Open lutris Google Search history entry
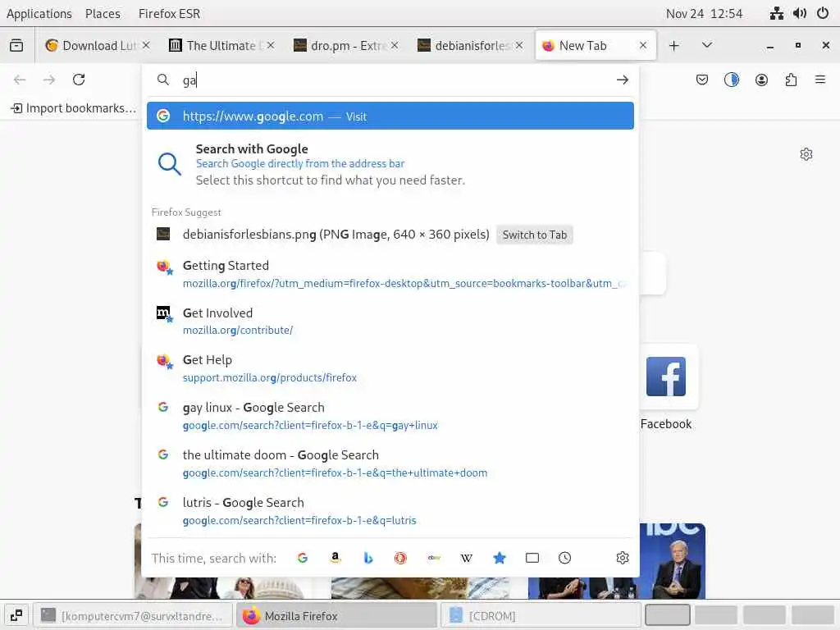840x630 pixels. [390, 511]
